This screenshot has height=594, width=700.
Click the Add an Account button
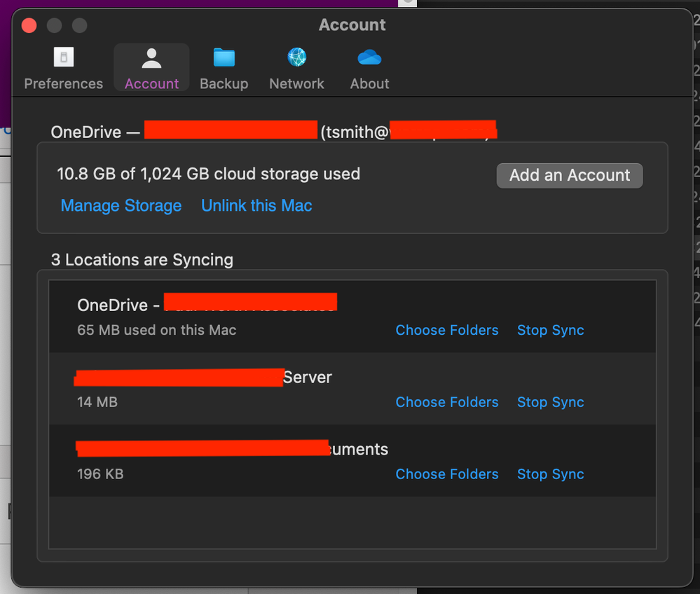click(570, 175)
